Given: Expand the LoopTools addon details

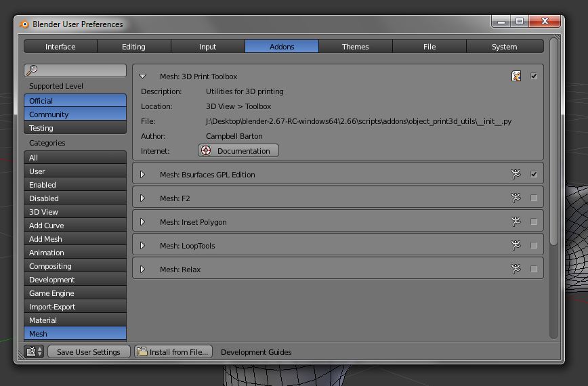Looking at the screenshot, I should click(142, 245).
